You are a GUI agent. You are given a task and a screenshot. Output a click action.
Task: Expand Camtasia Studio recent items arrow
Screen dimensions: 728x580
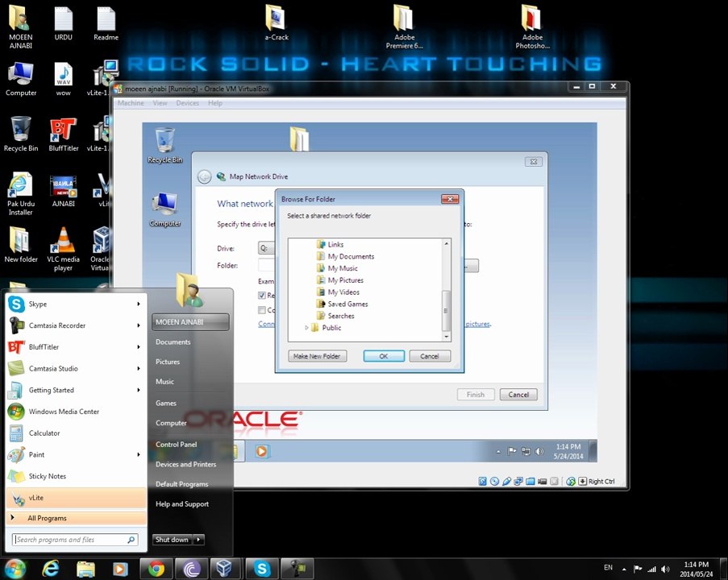point(139,368)
